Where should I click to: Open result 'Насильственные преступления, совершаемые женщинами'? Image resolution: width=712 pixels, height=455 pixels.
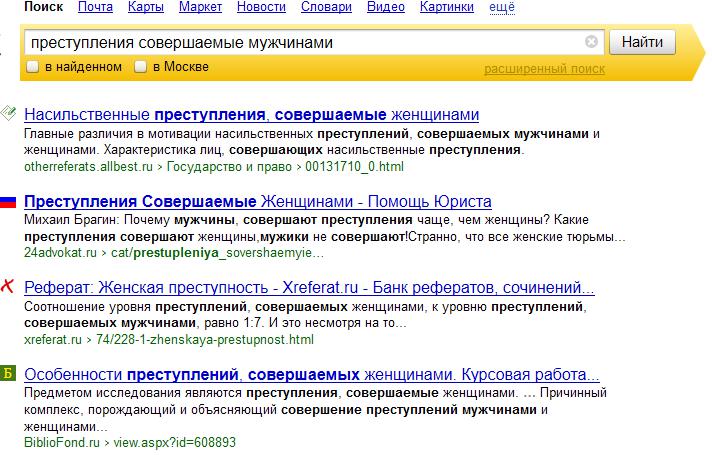[x=252, y=114]
